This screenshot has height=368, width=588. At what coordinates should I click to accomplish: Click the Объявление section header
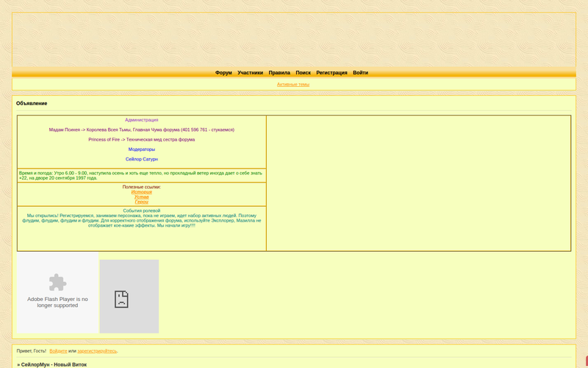(32, 104)
